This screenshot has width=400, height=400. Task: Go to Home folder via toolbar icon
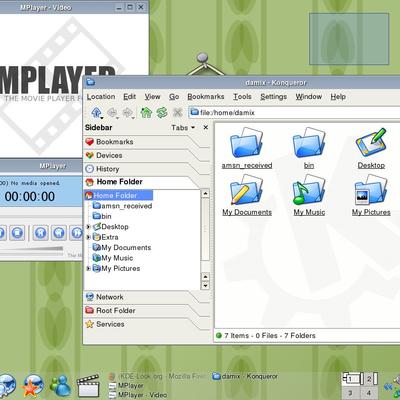(146, 112)
